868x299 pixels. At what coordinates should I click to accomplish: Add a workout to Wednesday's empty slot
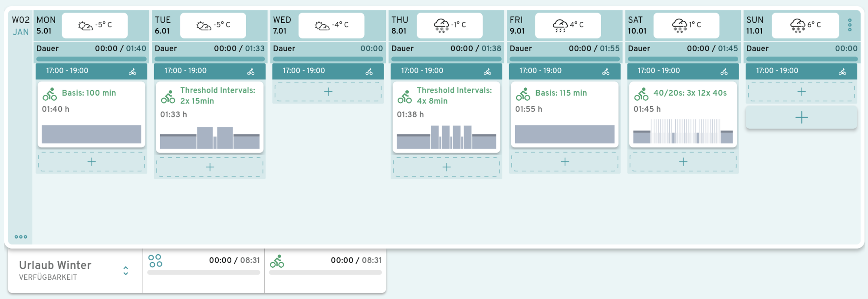(328, 92)
